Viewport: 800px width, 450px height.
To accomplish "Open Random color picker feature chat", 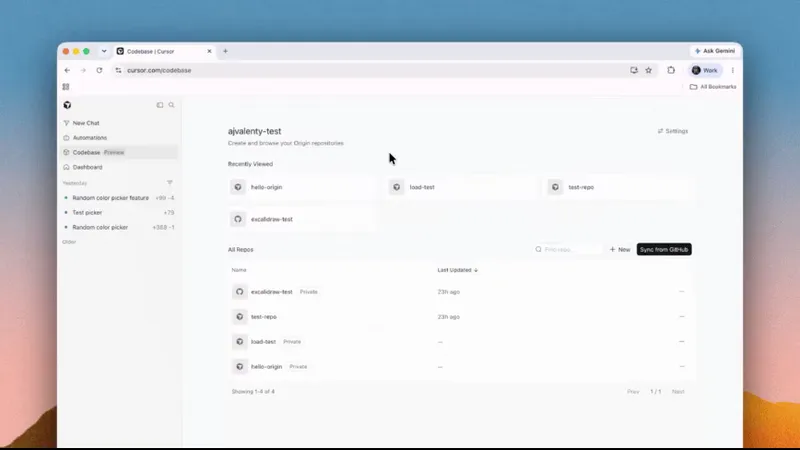I will (x=119, y=198).
